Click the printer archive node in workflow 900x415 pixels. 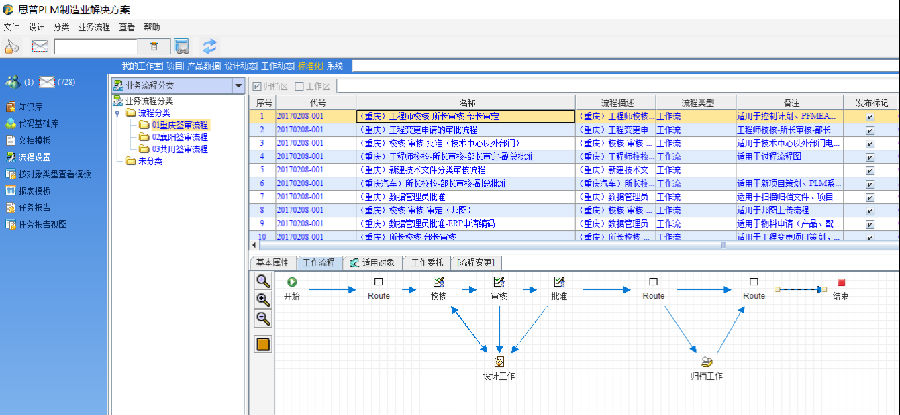click(706, 361)
